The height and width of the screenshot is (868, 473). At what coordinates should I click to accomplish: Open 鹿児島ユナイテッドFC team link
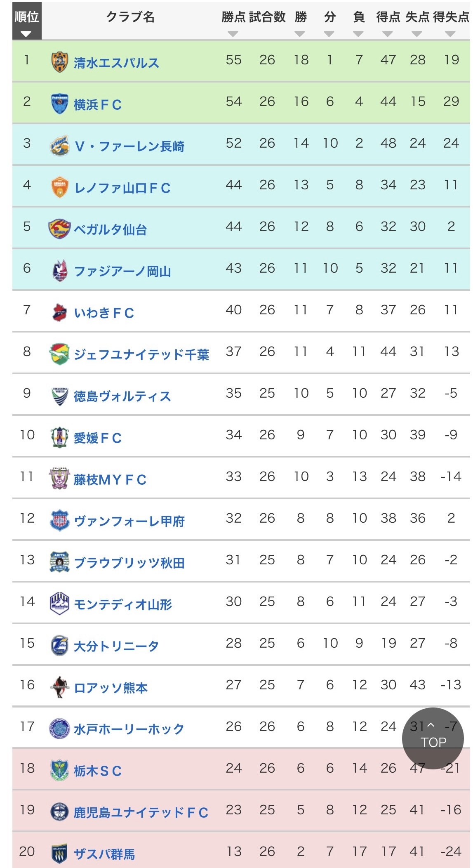pos(141,812)
